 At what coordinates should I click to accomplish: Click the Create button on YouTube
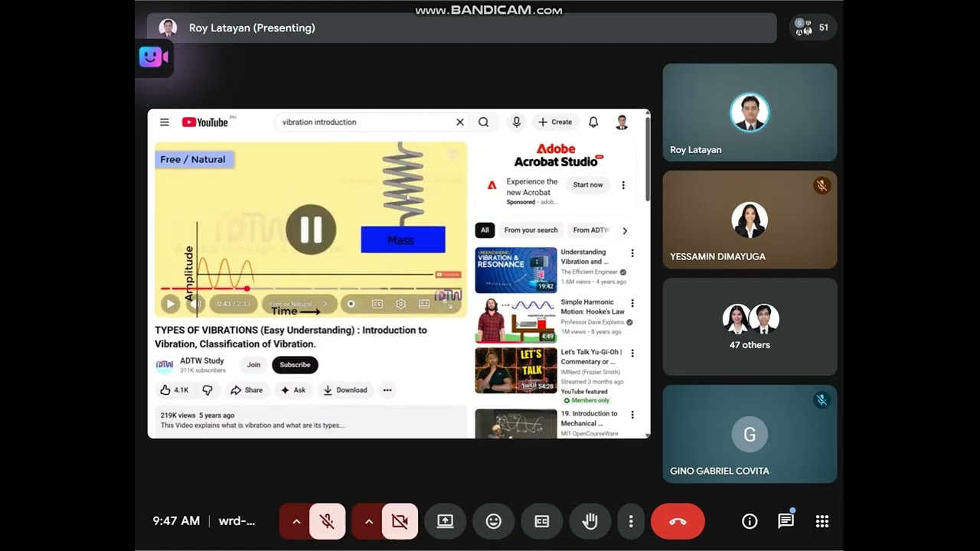[x=555, y=122]
